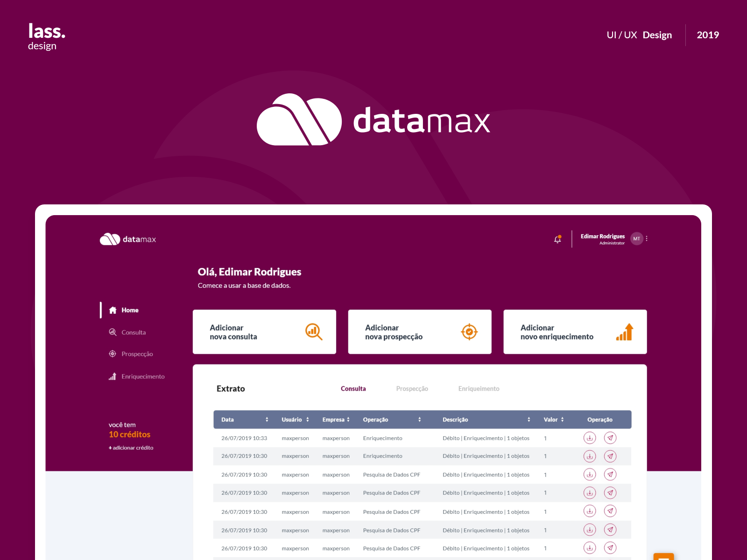Select Adicionar novo enriquecimento
This screenshot has height=560, width=747.
coord(574,332)
